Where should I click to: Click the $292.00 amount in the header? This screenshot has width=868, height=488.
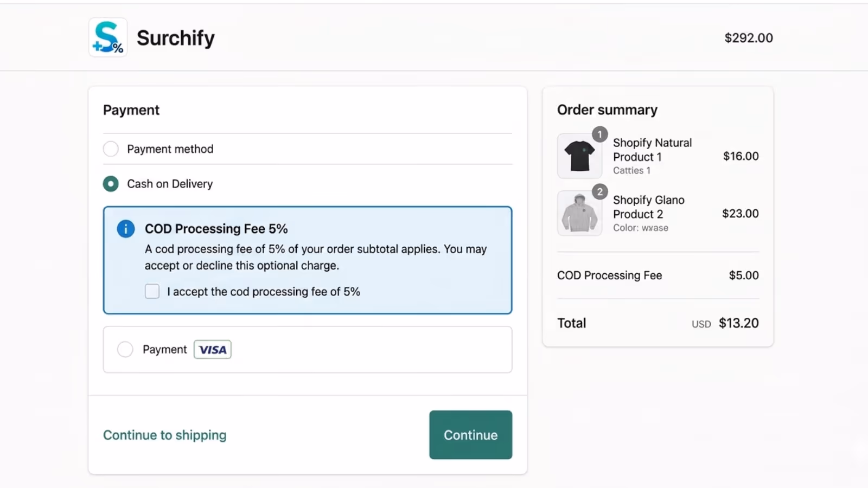click(749, 38)
